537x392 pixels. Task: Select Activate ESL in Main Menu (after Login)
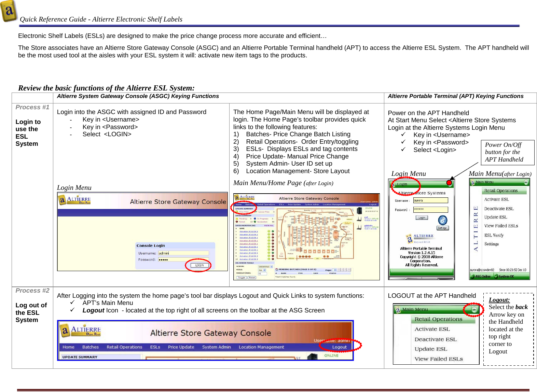497,199
